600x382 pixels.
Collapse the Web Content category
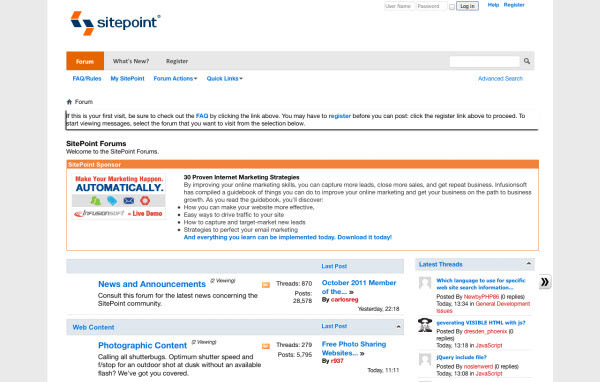[x=398, y=326]
